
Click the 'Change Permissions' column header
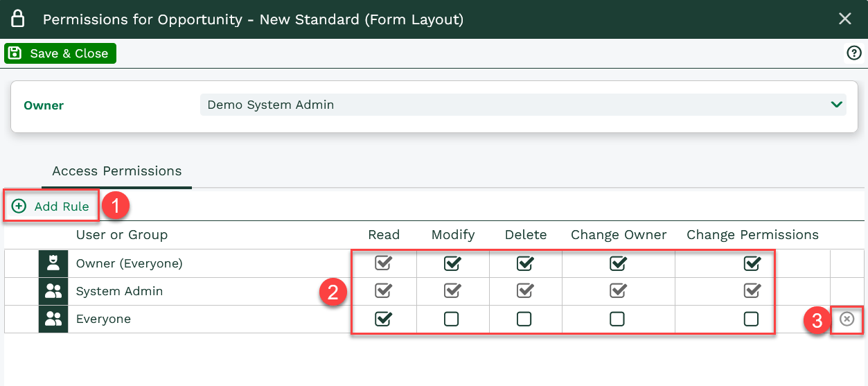[752, 235]
